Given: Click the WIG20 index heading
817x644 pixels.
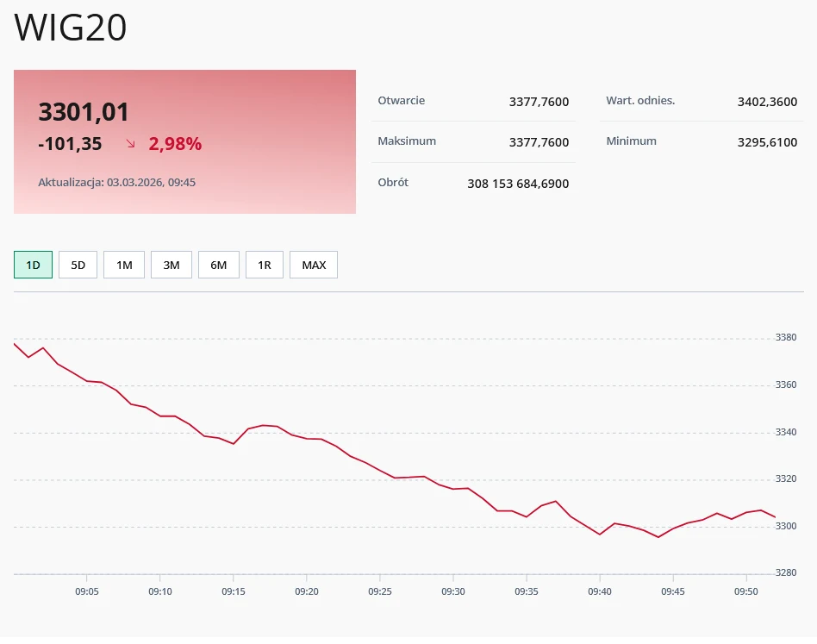Looking at the screenshot, I should [x=70, y=28].
